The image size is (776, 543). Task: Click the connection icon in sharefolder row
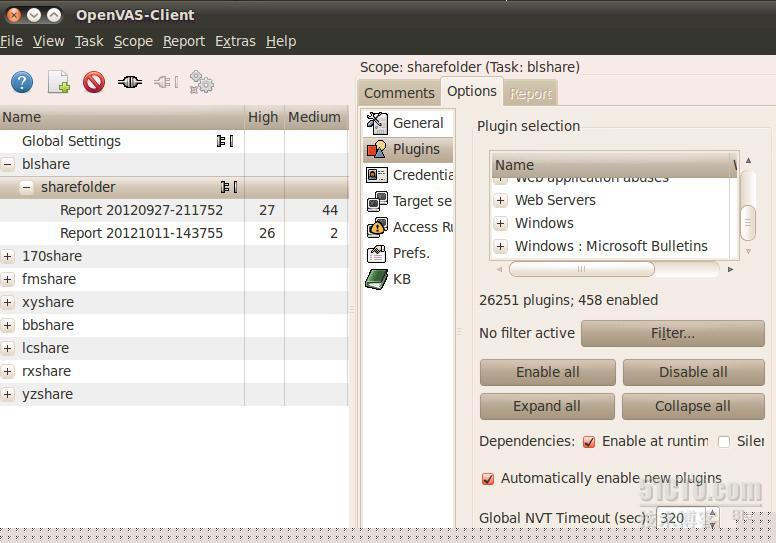coord(229,187)
